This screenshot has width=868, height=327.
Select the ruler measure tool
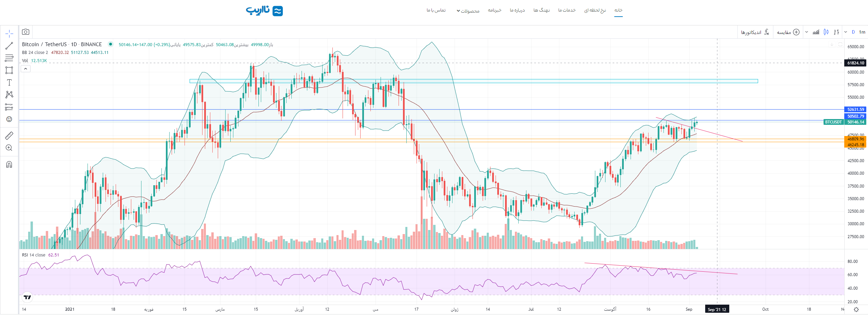pyautogui.click(x=9, y=136)
